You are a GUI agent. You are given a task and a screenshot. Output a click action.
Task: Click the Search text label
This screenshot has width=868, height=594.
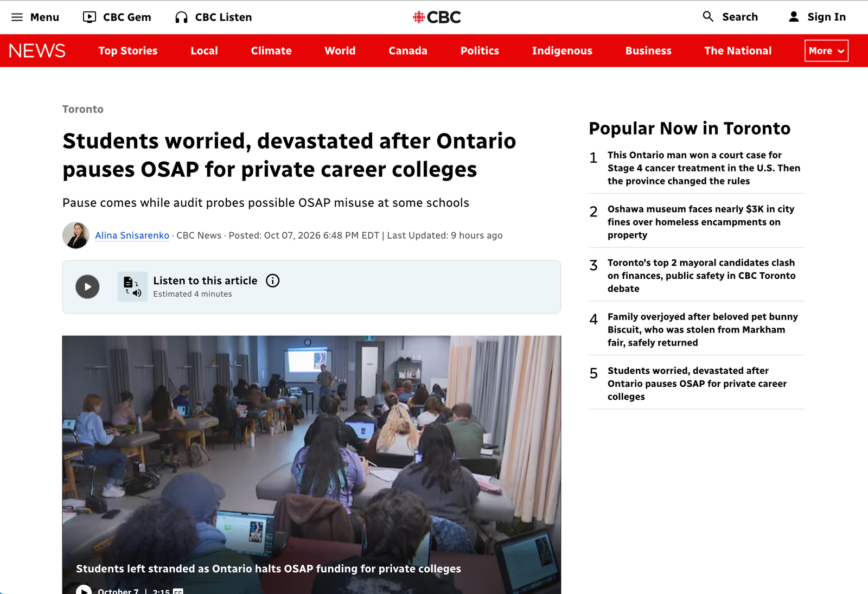[x=740, y=17]
